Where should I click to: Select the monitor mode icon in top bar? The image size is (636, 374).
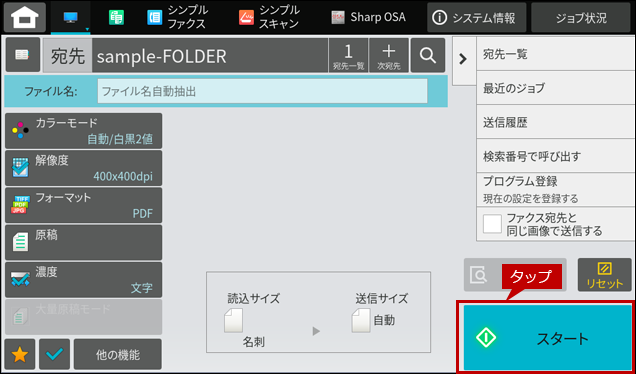(x=71, y=17)
